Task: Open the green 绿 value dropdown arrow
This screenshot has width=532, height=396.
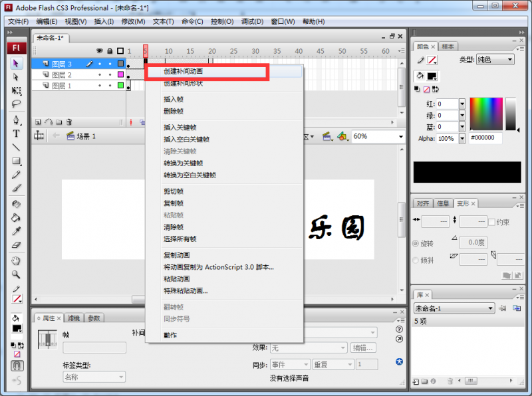Action: (462, 115)
